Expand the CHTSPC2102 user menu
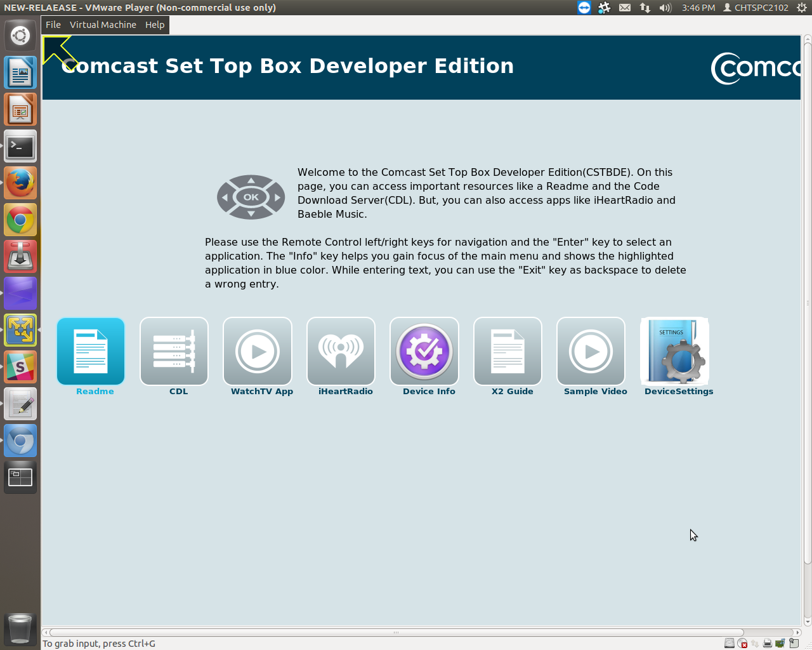 point(756,8)
